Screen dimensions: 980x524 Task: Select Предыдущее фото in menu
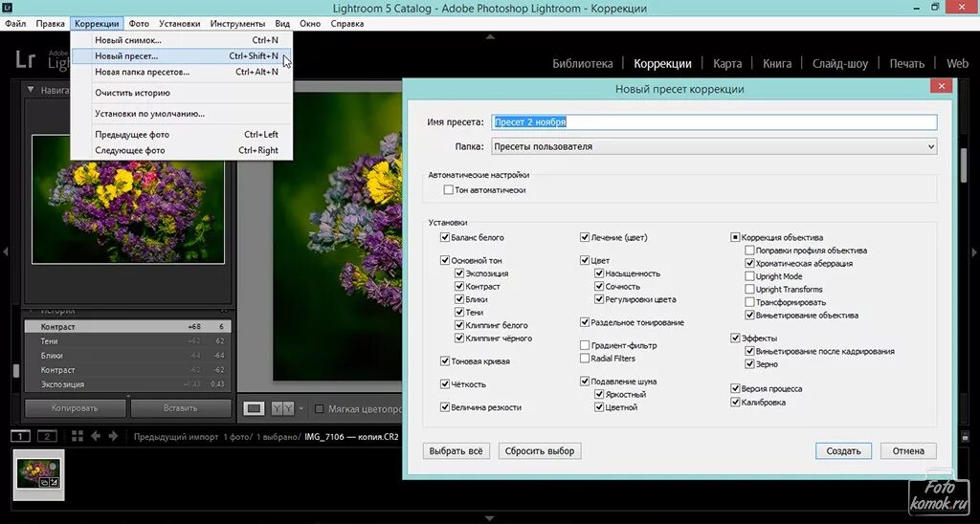click(x=182, y=134)
